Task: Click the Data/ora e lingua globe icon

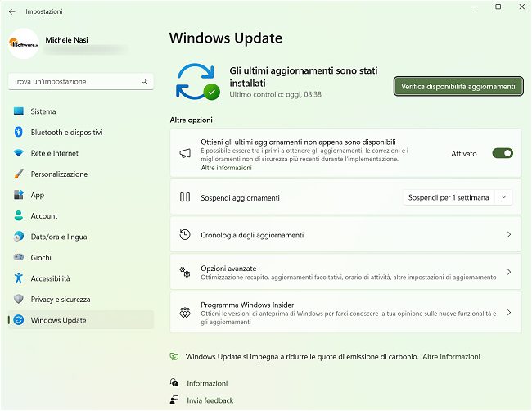Action: coord(19,237)
